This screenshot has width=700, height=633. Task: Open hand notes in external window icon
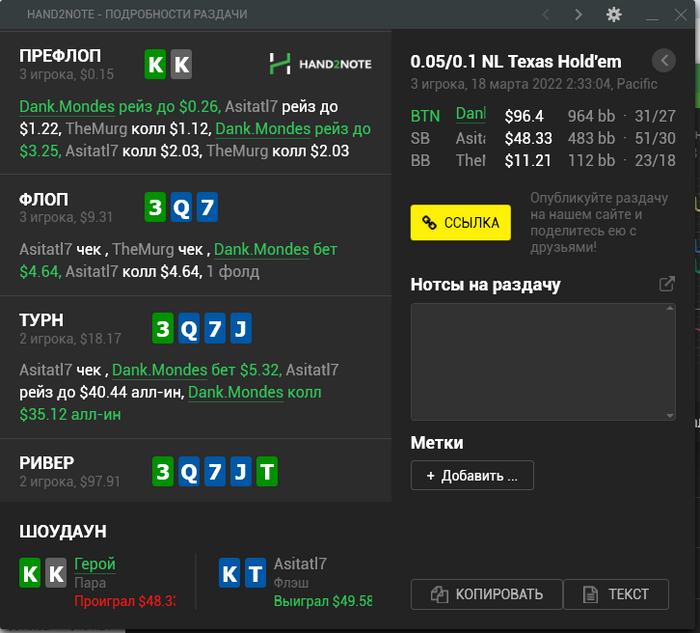click(667, 284)
